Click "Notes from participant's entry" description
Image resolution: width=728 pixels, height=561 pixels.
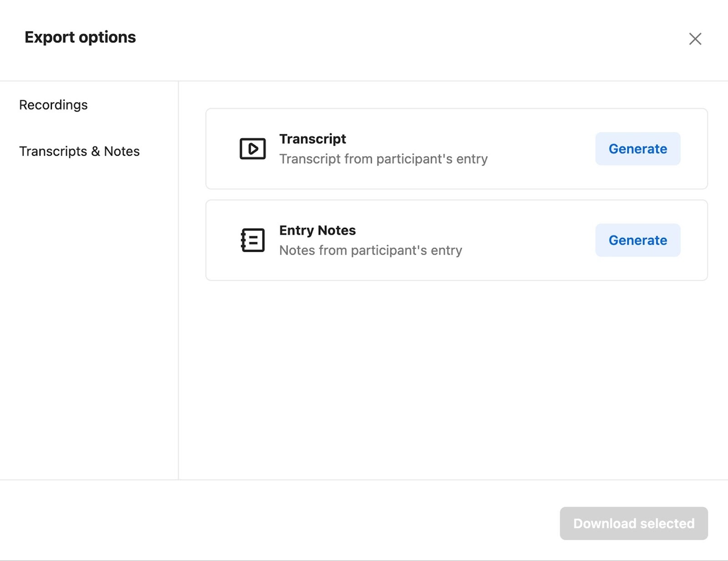(x=370, y=250)
